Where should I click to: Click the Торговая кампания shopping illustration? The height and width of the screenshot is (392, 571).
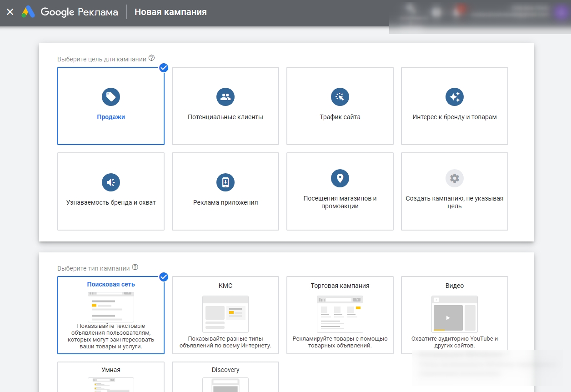coord(340,314)
